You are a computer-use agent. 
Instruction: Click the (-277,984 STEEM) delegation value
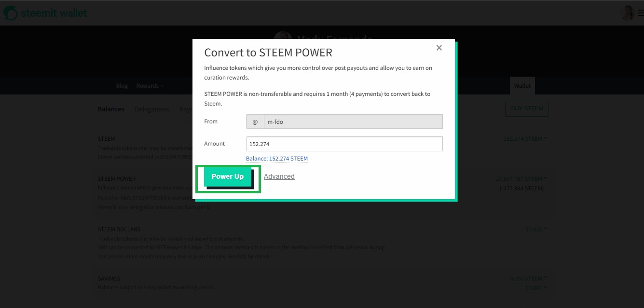521,188
